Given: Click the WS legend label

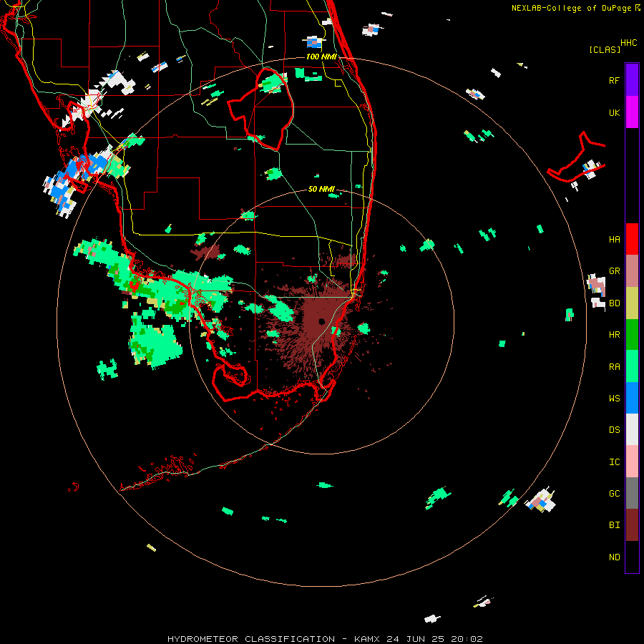Looking at the screenshot, I should tap(614, 398).
